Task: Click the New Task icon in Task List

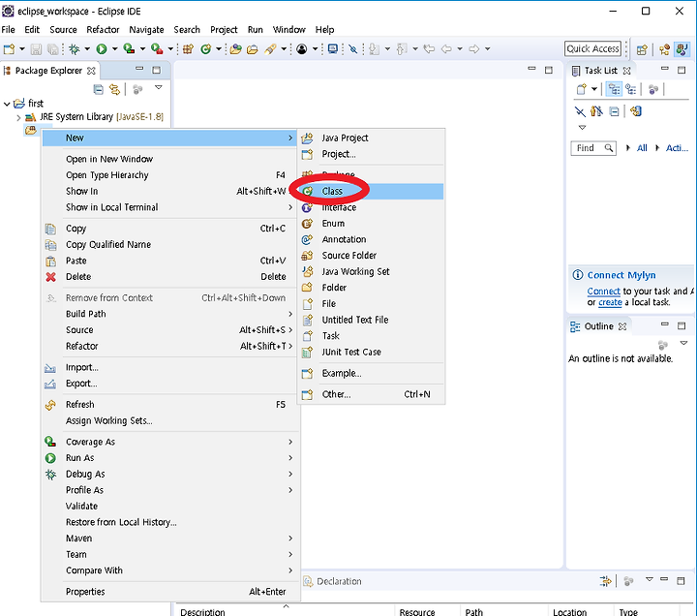Action: (582, 89)
